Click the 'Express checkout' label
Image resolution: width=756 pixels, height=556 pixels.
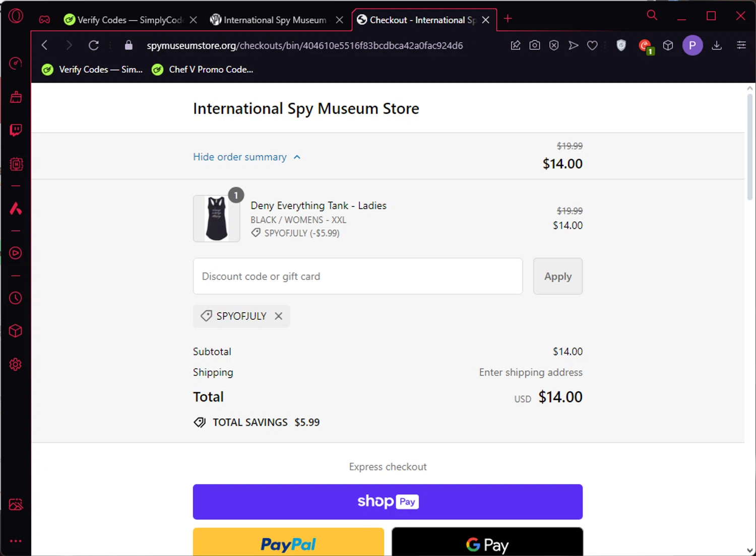point(388,467)
